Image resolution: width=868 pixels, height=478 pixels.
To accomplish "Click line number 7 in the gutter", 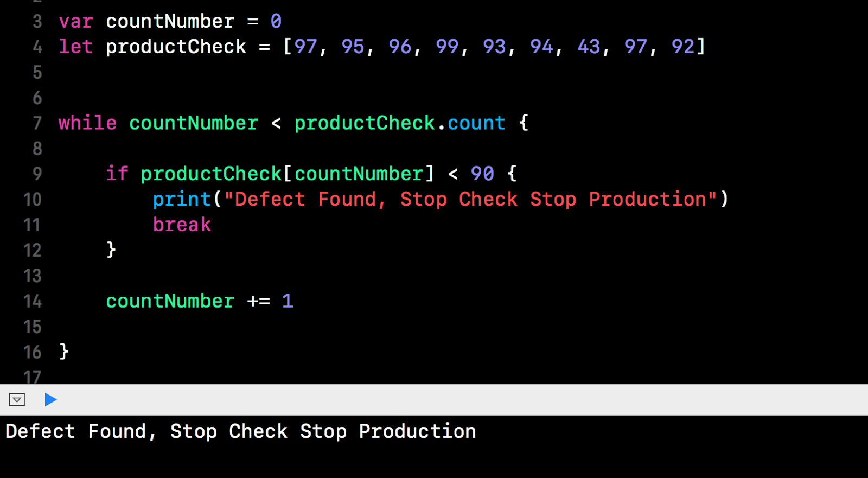I will 37,123.
